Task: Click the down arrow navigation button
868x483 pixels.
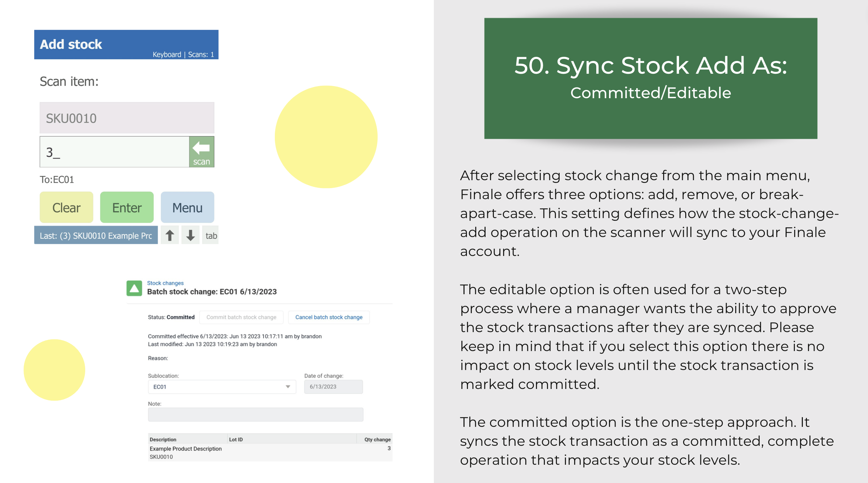Action: point(190,235)
